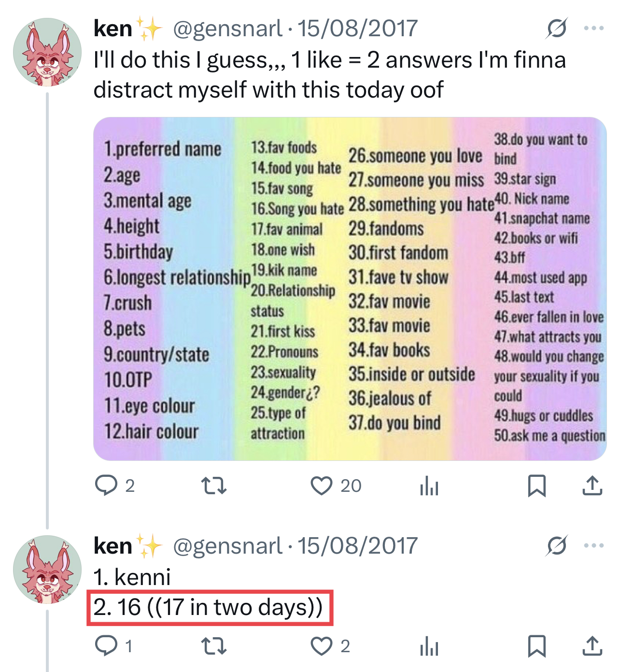
Task: View analytics of the second tweet
Action: (x=429, y=646)
